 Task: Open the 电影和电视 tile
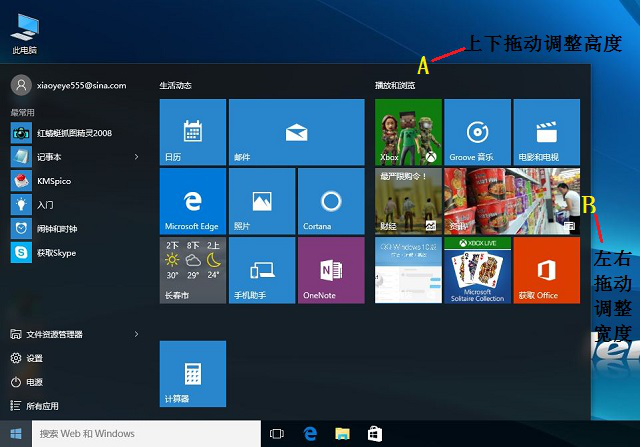click(547, 132)
